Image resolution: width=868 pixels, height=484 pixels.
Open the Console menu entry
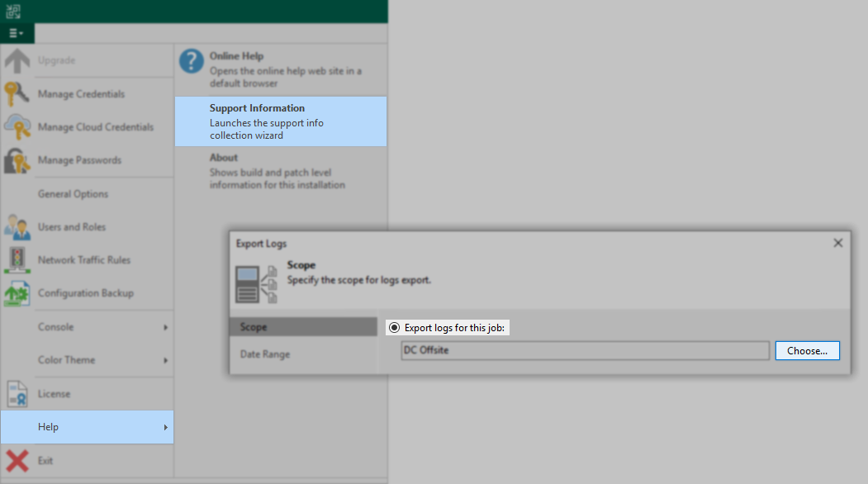coord(87,327)
